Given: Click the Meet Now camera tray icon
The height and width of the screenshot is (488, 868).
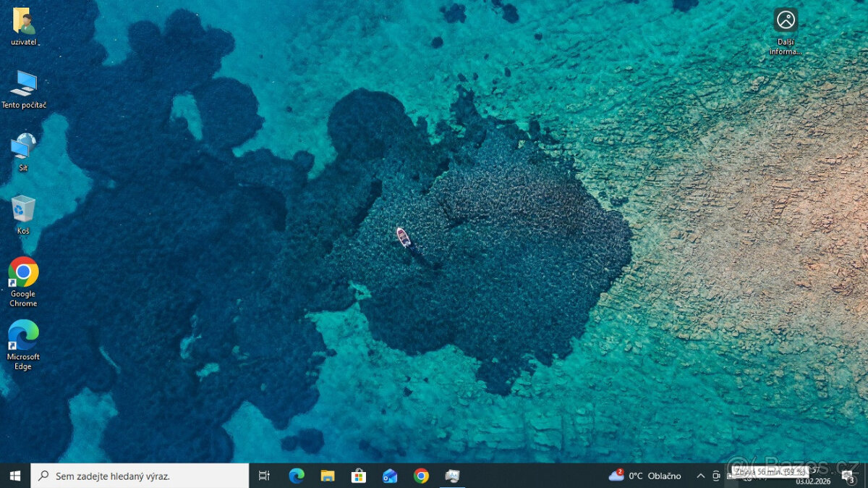Looking at the screenshot, I should pos(716,476).
